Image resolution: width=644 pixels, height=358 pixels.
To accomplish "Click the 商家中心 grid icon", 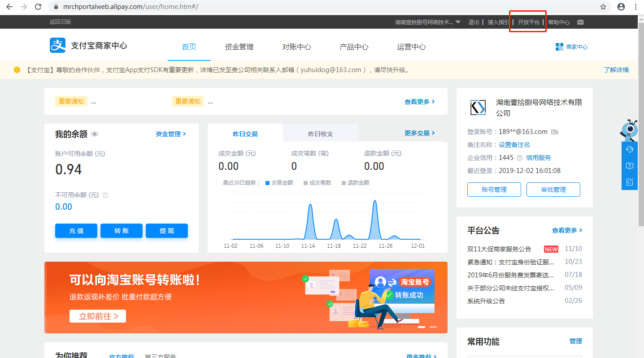I will 559,47.
